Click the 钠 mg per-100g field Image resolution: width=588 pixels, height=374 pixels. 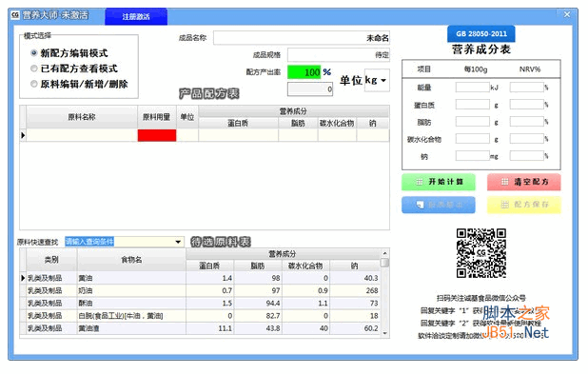coord(473,156)
